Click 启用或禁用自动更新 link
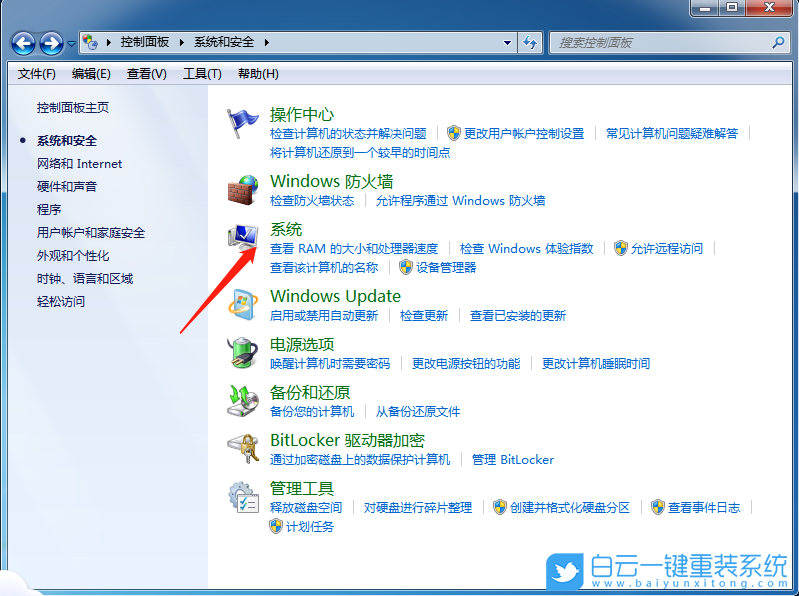The width and height of the screenshot is (799, 596). [324, 315]
